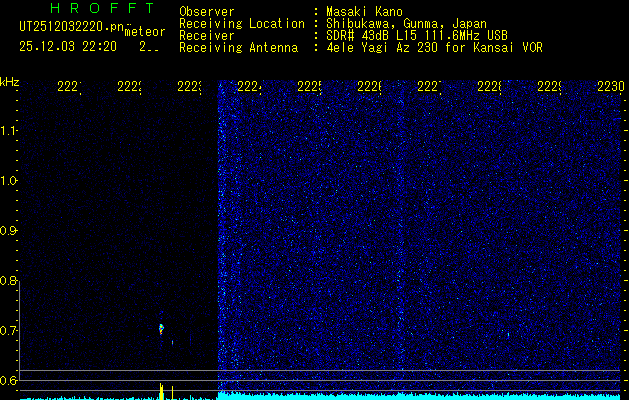This screenshot has width=629, height=400.
Task: Click the 1.1 frequency axis label
Action: coord(8,131)
